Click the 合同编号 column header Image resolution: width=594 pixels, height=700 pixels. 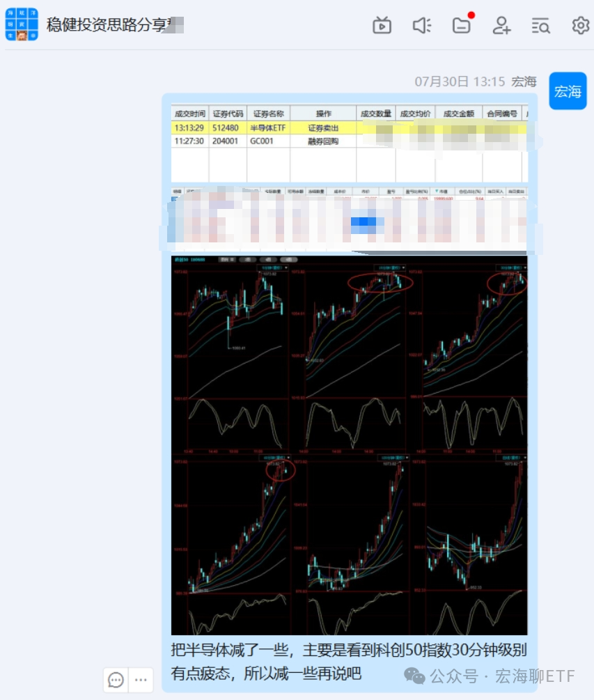(501, 114)
